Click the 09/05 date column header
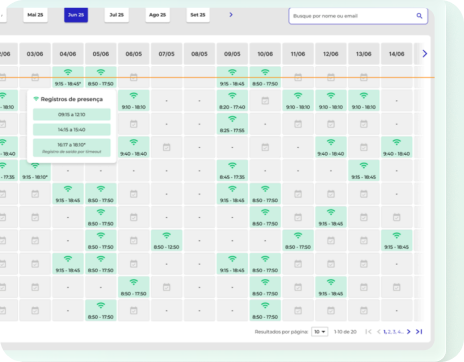464x362 pixels. tap(232, 54)
